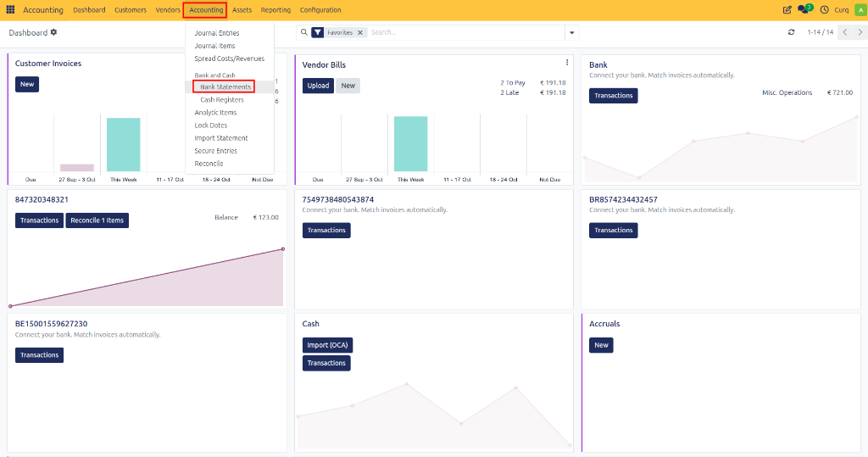Click New on the Accruals card

(601, 345)
